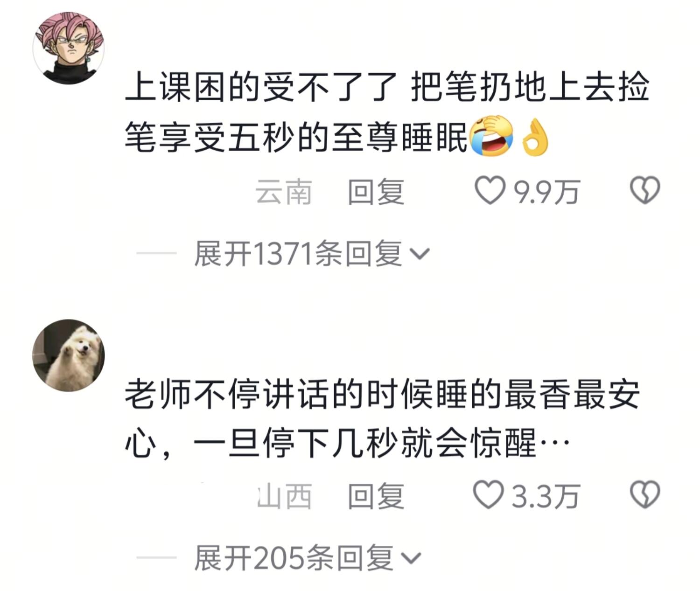Viewport: 700px width, 591px height.
Task: Dislike the Yunnan user's comment
Action: pyautogui.click(x=645, y=190)
